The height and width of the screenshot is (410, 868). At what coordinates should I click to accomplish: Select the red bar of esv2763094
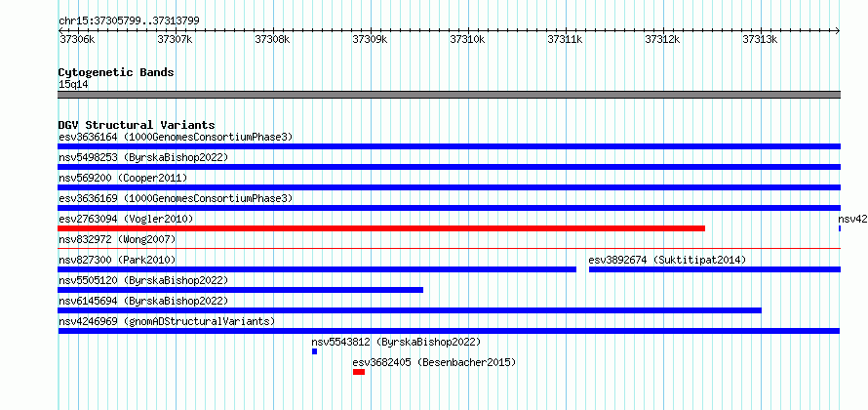point(381,228)
